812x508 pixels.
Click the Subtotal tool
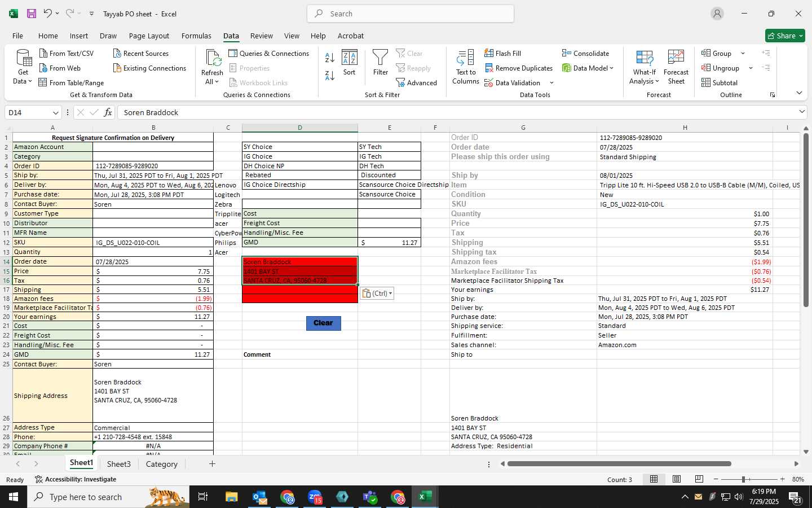(x=720, y=83)
